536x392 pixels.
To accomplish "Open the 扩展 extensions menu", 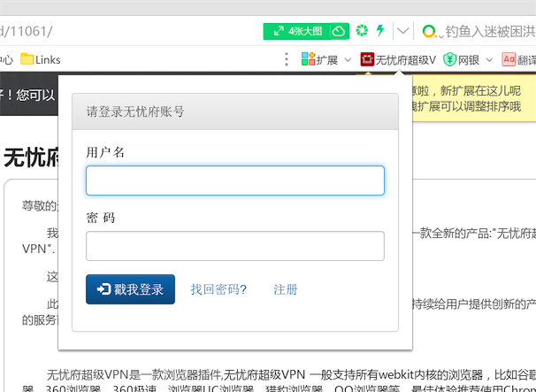I will (x=318, y=59).
